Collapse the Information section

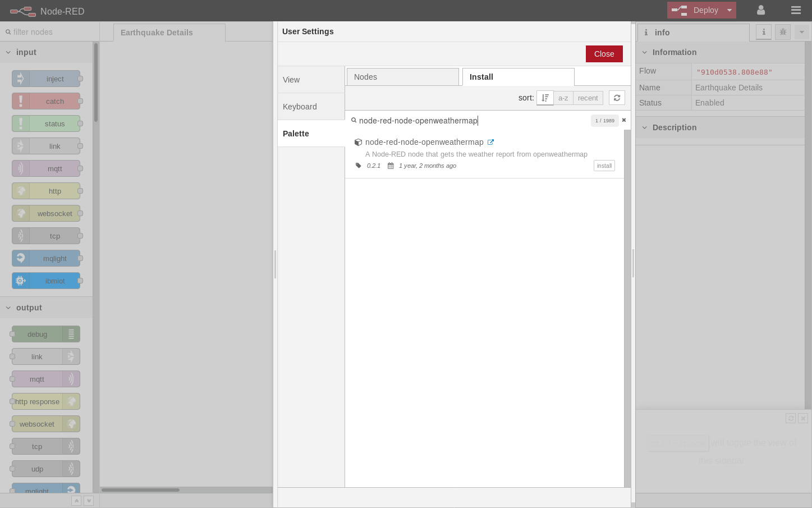click(x=720, y=52)
